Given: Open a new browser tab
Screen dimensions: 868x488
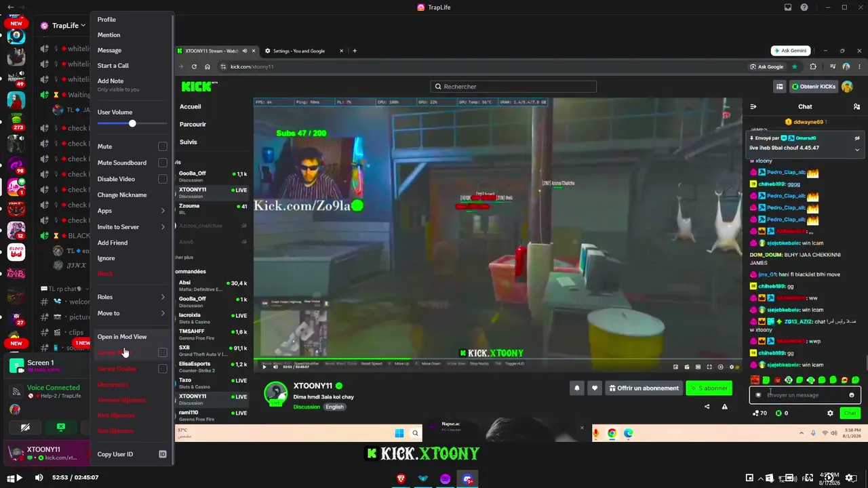Looking at the screenshot, I should 355,51.
